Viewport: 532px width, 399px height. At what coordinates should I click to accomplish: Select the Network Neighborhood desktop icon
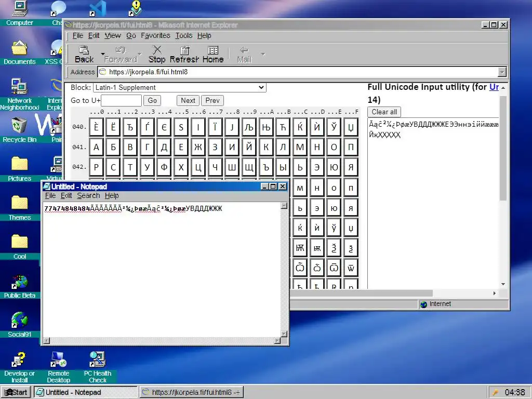click(x=19, y=95)
